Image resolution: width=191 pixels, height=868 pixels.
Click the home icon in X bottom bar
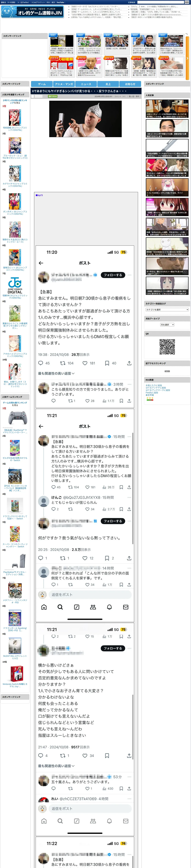[x=44, y=607]
